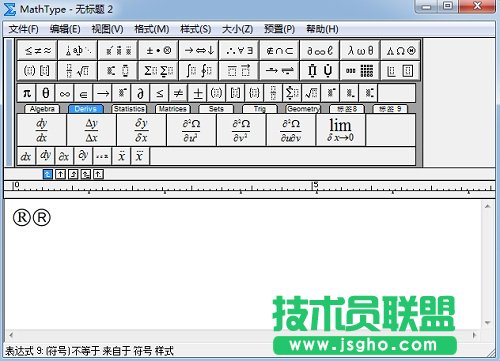
Task: Click the horizontal scrollbar left arrow
Action: pos(11,335)
